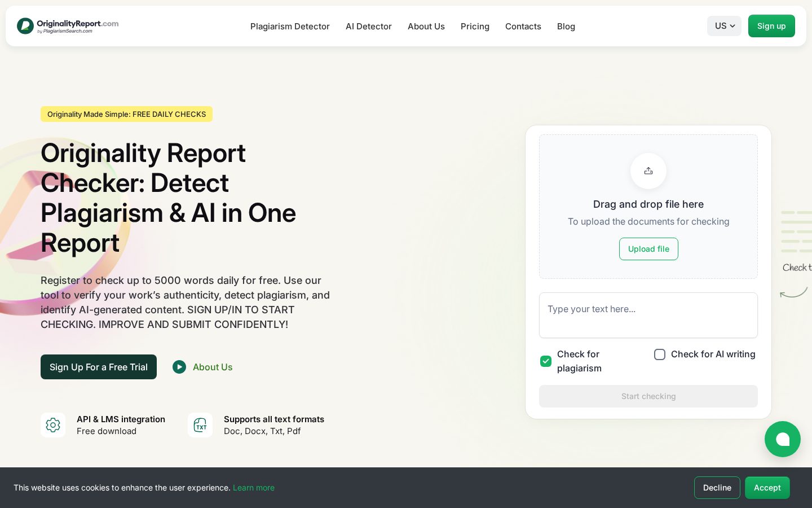Open the About Us navigation item
The height and width of the screenshot is (508, 812).
(x=426, y=27)
